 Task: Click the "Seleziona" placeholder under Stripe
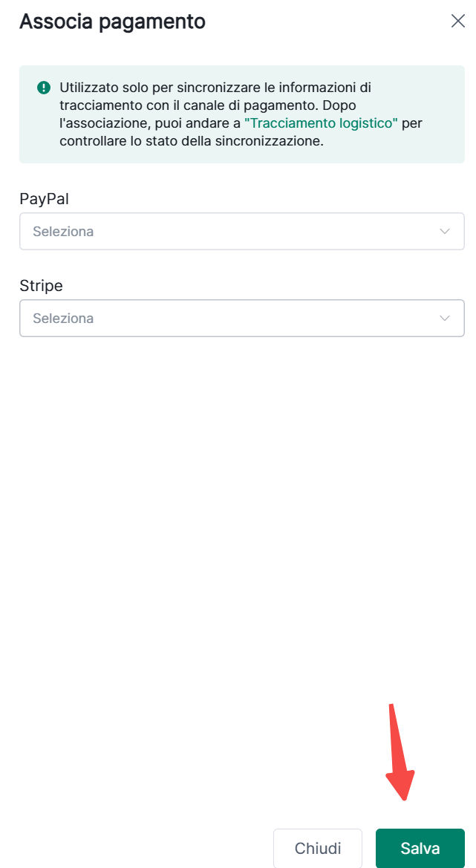coord(63,319)
